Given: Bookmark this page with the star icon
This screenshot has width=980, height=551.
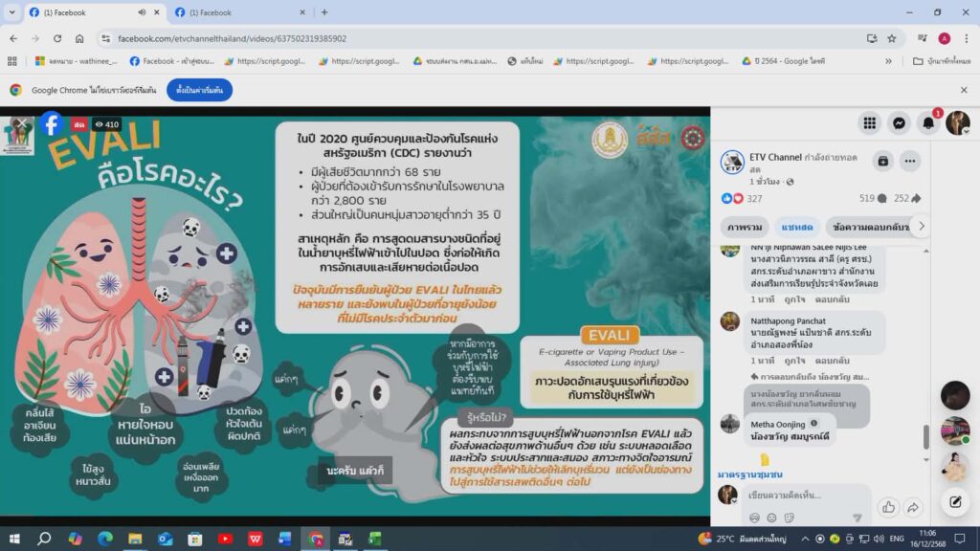Looking at the screenshot, I should (892, 38).
